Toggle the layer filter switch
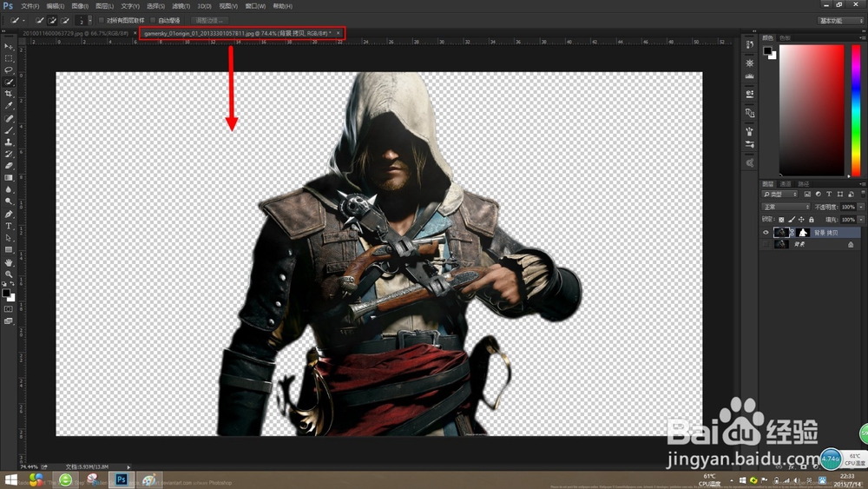 pyautogui.click(x=863, y=195)
